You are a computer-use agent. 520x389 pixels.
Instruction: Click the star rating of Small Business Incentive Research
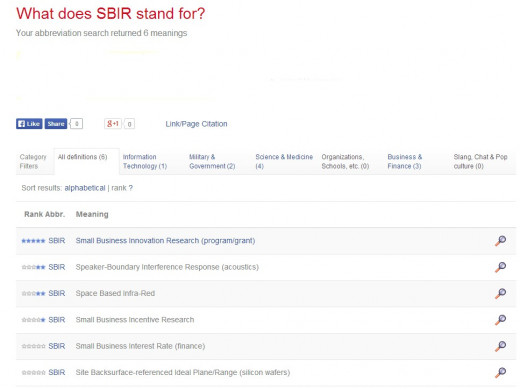coord(33,320)
